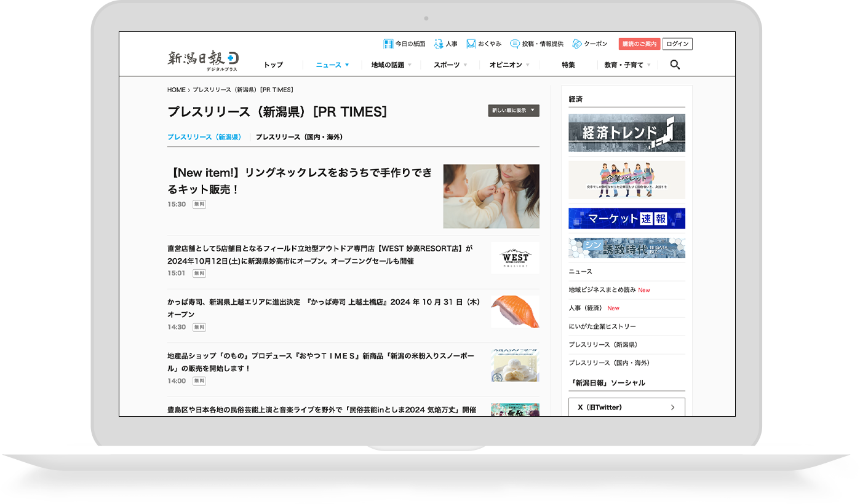Open the 経済トレンド banner
860x504 pixels.
627,133
